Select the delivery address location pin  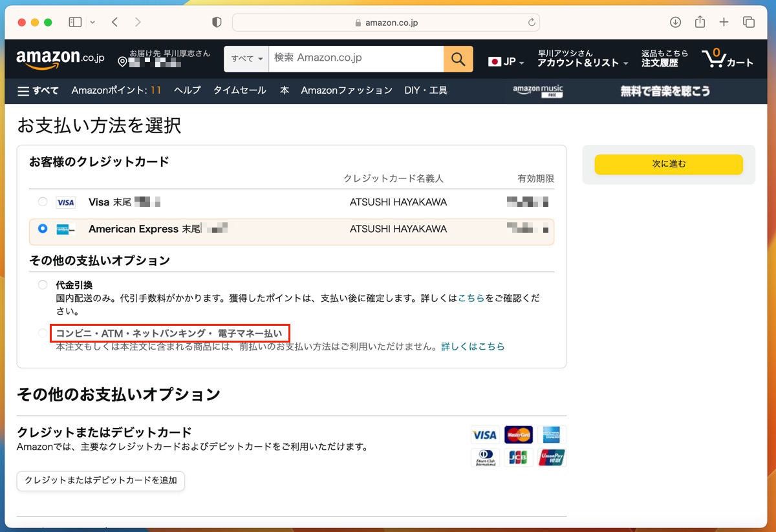coord(123,62)
